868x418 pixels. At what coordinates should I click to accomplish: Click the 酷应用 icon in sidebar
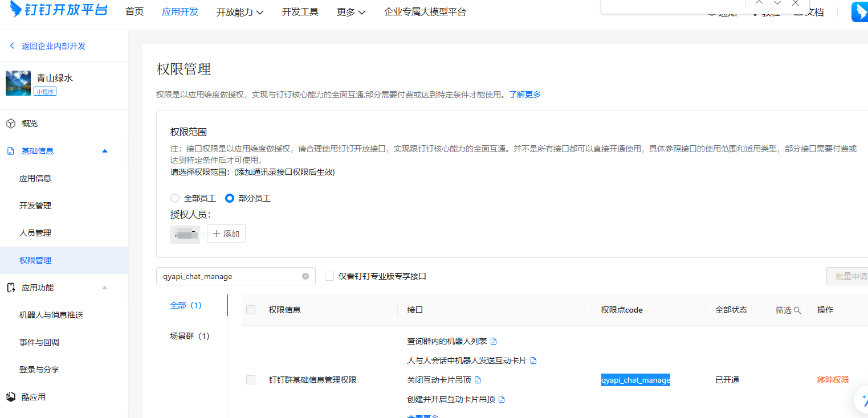coord(11,397)
